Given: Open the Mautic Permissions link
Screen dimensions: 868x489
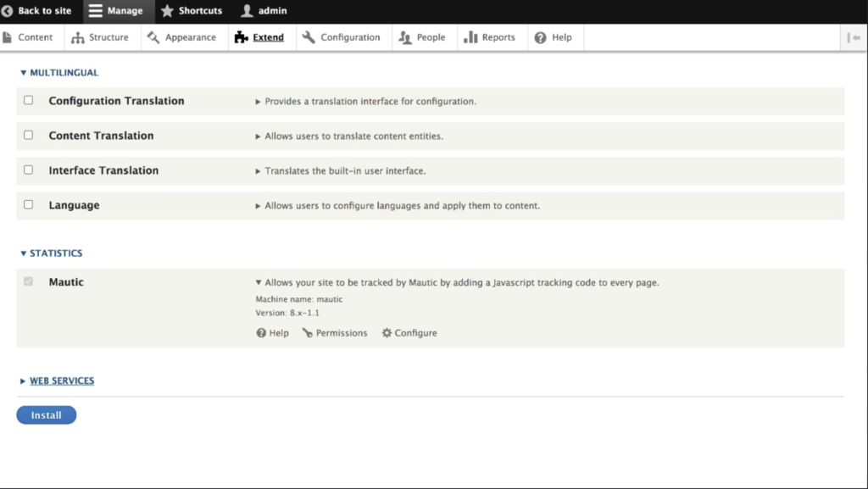Looking at the screenshot, I should [342, 333].
